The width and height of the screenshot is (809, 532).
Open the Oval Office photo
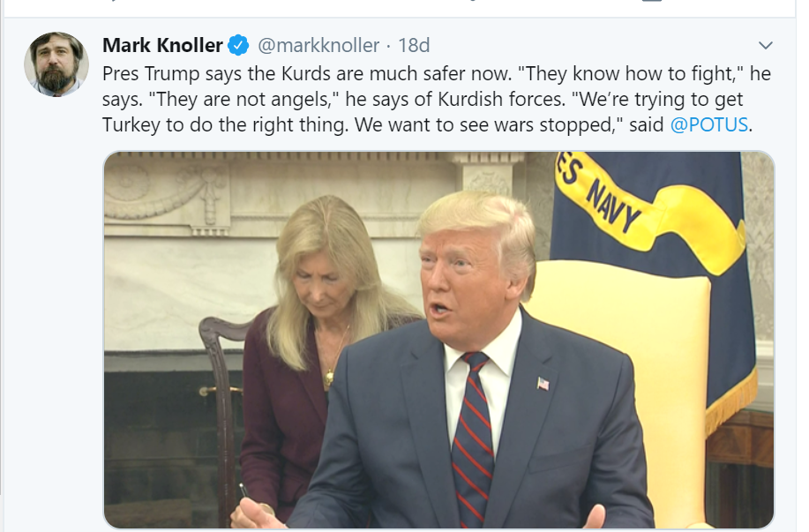point(439,340)
